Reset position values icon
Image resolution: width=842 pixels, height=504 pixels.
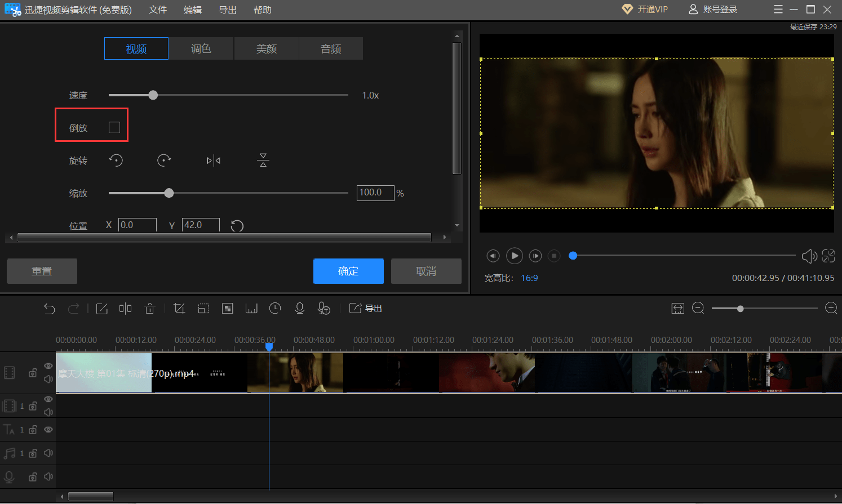[x=237, y=226]
